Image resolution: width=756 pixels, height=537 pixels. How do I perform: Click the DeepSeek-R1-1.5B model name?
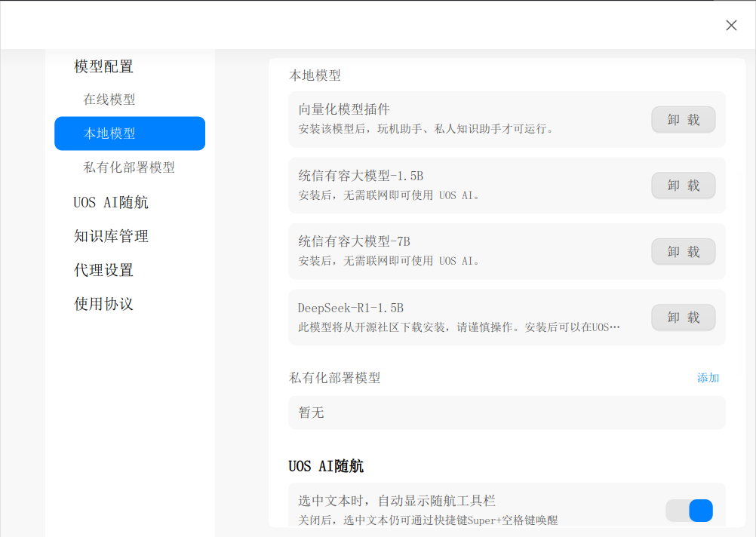pyautogui.click(x=351, y=308)
